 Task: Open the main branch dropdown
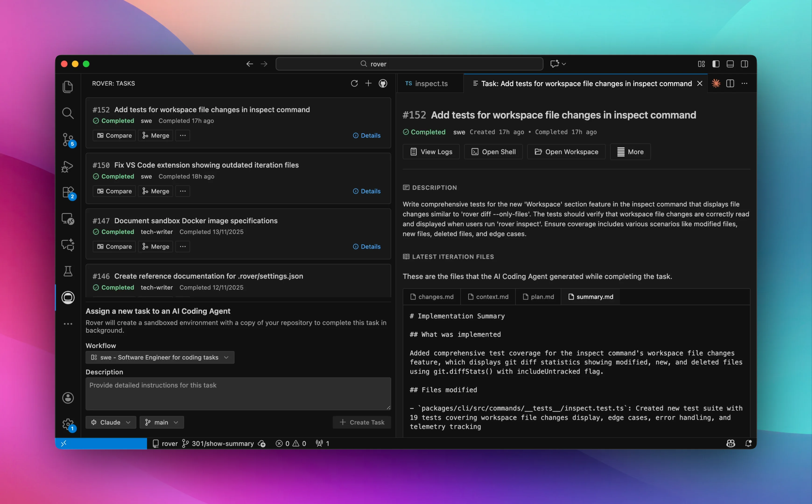[x=162, y=422]
